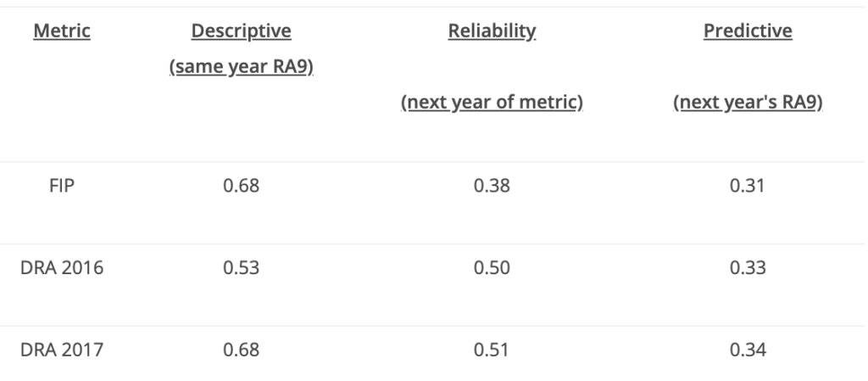
Task: Select DRA 2017 predictive value 0.34
Action: coord(748,350)
